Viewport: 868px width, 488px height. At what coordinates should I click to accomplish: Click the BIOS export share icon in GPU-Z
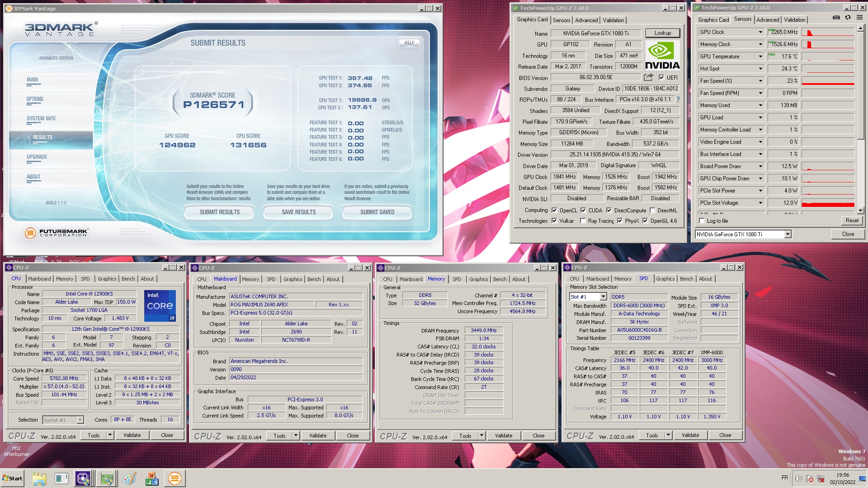(x=649, y=77)
